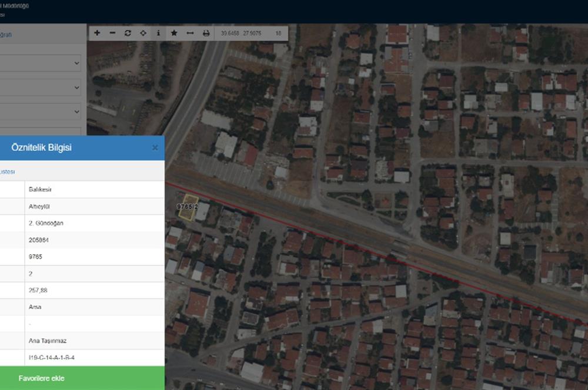Open the blue link under Öznitelik Bilgisi header
This screenshot has height=390, width=588.
click(x=7, y=172)
